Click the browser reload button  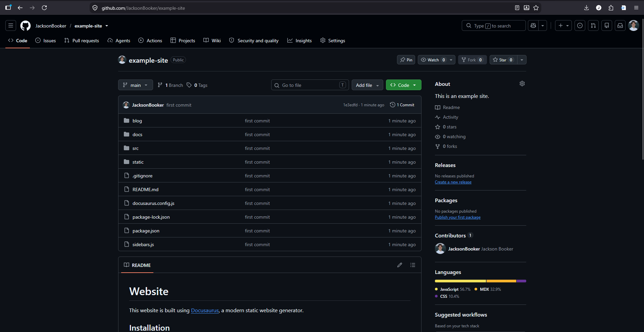(44, 8)
